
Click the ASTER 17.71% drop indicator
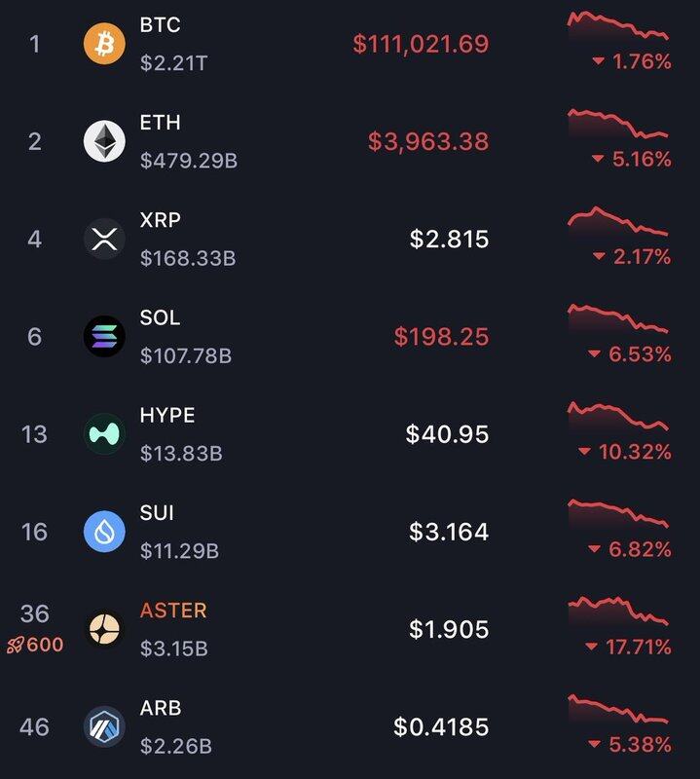[x=629, y=647]
